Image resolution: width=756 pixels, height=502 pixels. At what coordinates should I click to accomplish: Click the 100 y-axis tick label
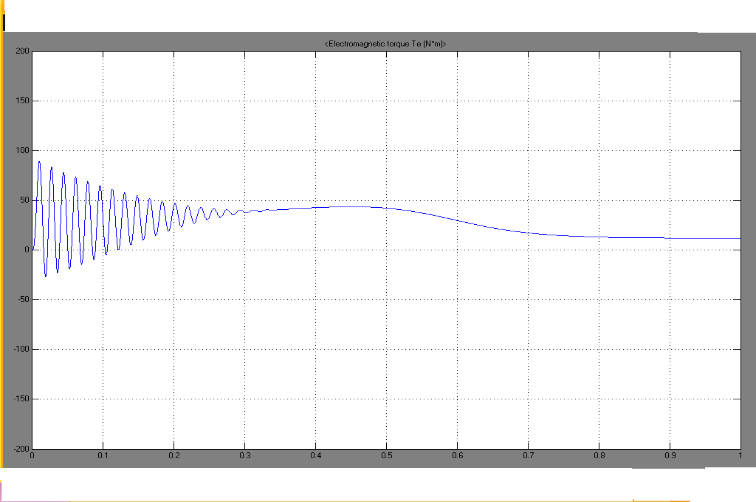tap(24, 150)
